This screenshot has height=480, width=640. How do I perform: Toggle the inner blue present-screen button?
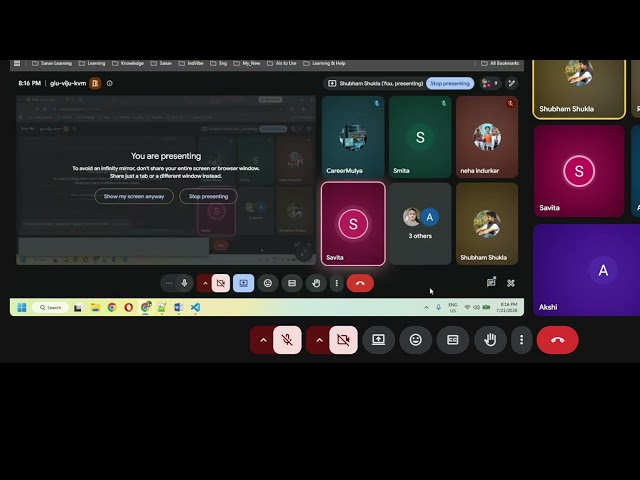coord(243,283)
